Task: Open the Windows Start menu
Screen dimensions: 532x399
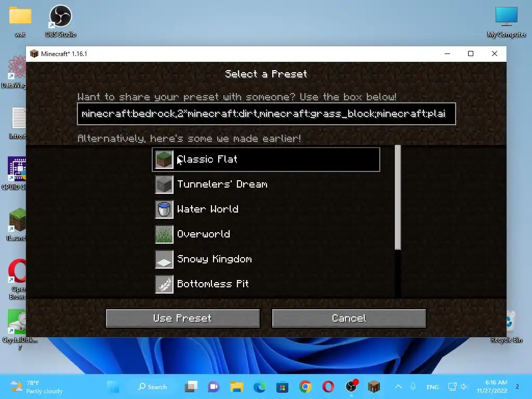Action: pos(113,387)
